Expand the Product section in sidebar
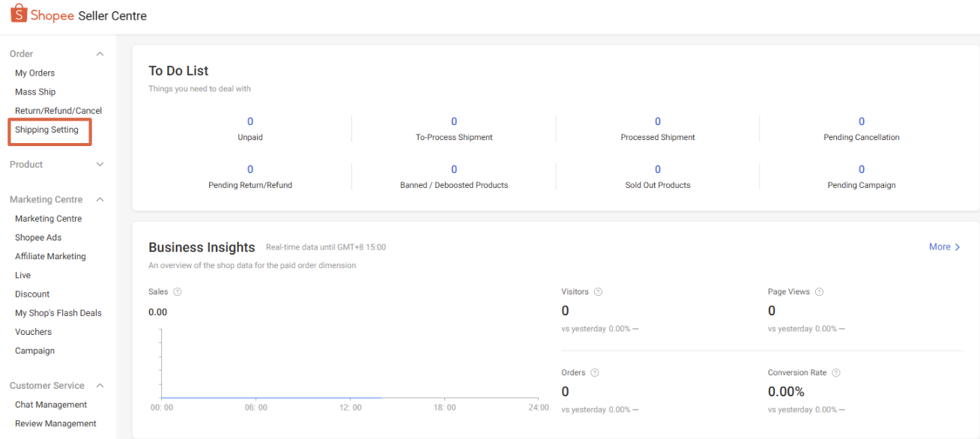 [x=100, y=164]
